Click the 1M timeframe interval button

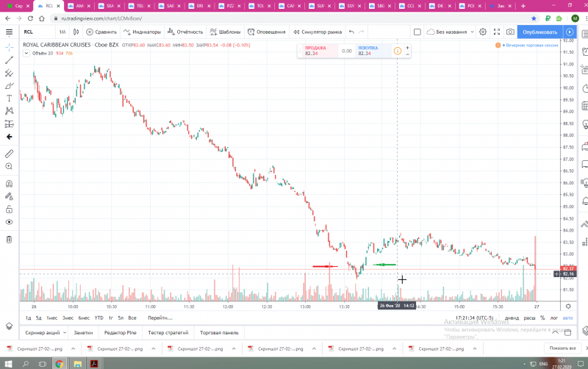(x=62, y=32)
